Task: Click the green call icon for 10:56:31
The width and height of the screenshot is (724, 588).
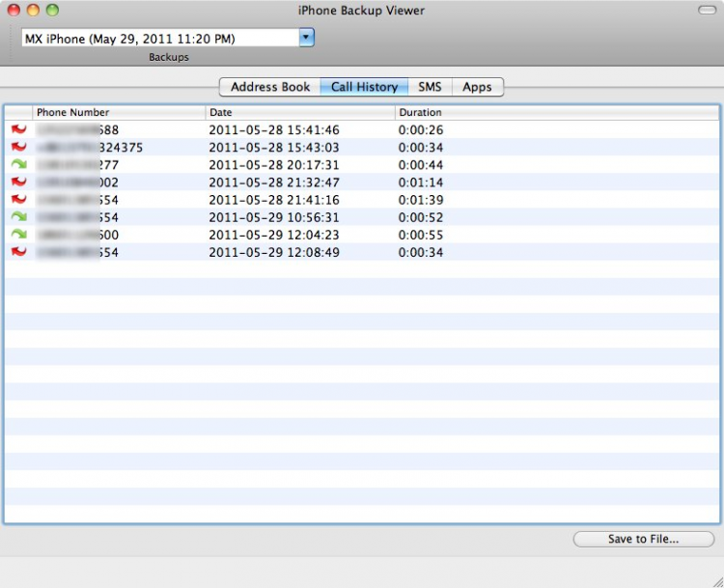Action: click(19, 217)
